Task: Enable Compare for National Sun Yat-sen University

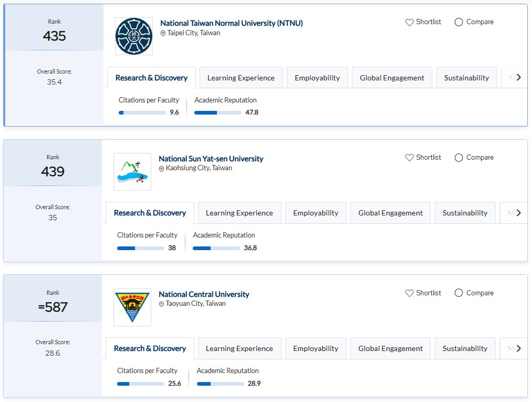Action: (x=459, y=158)
